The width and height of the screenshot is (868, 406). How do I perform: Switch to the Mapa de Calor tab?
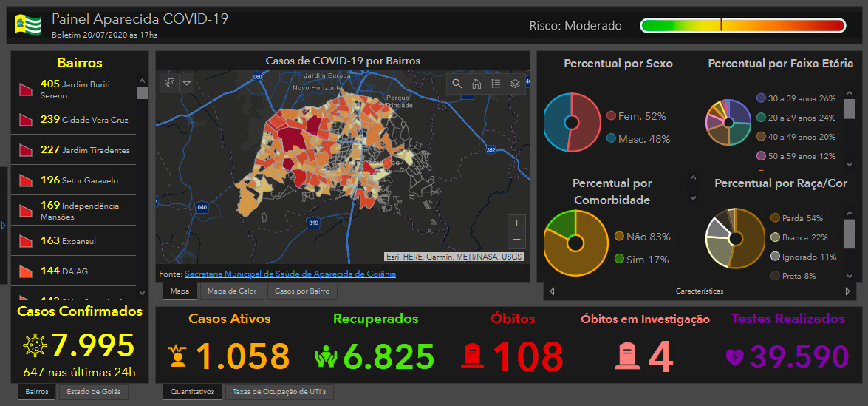(x=232, y=291)
